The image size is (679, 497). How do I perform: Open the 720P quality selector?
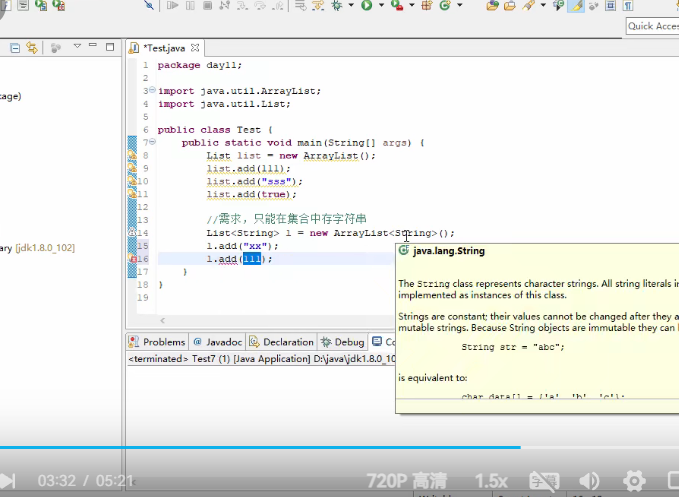pos(406,481)
